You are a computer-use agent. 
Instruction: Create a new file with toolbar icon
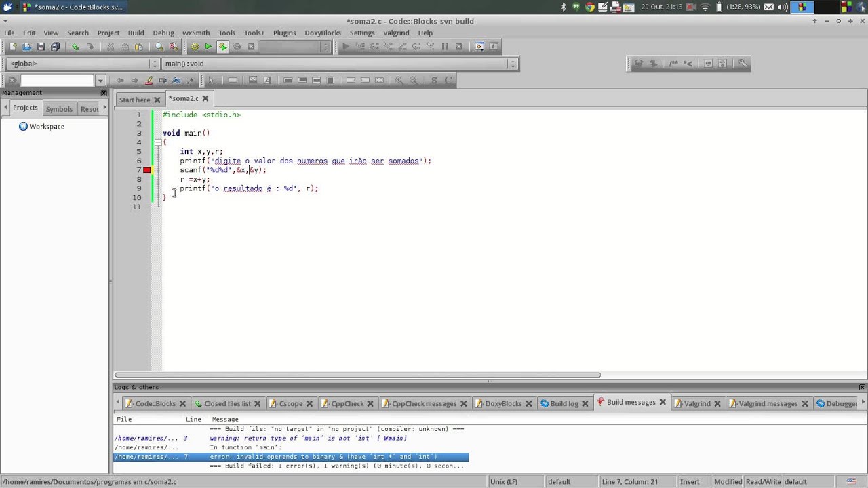click(13, 47)
